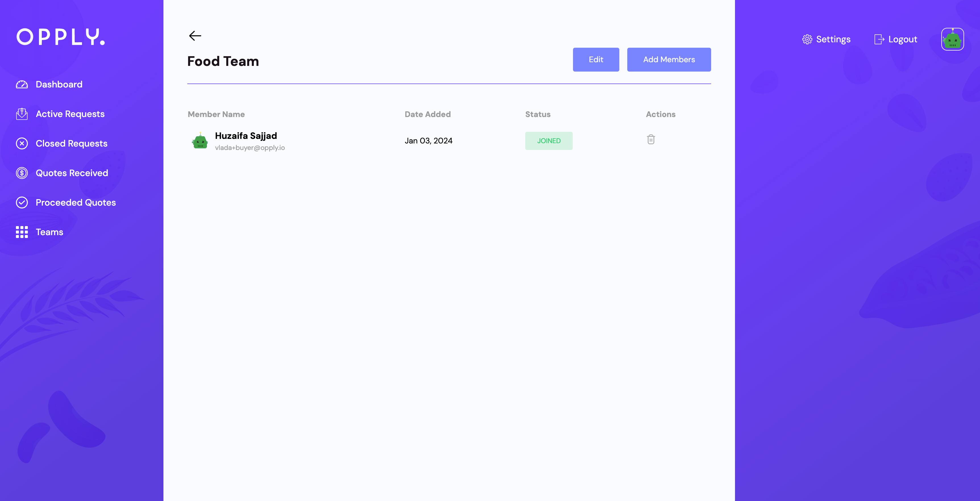Click the JOINED status badge
This screenshot has width=980, height=501.
click(x=549, y=141)
